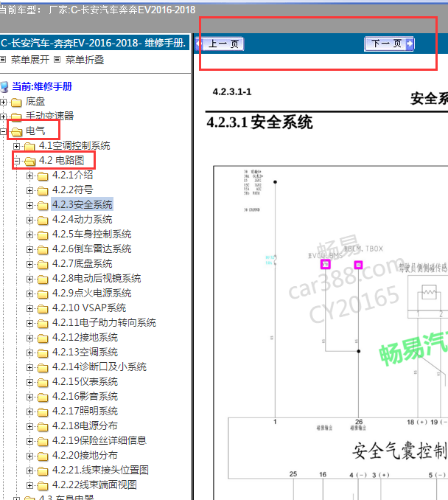Click the 4.2.17照明系统 folder icon
The width and height of the screenshot is (448, 500).
(43, 412)
